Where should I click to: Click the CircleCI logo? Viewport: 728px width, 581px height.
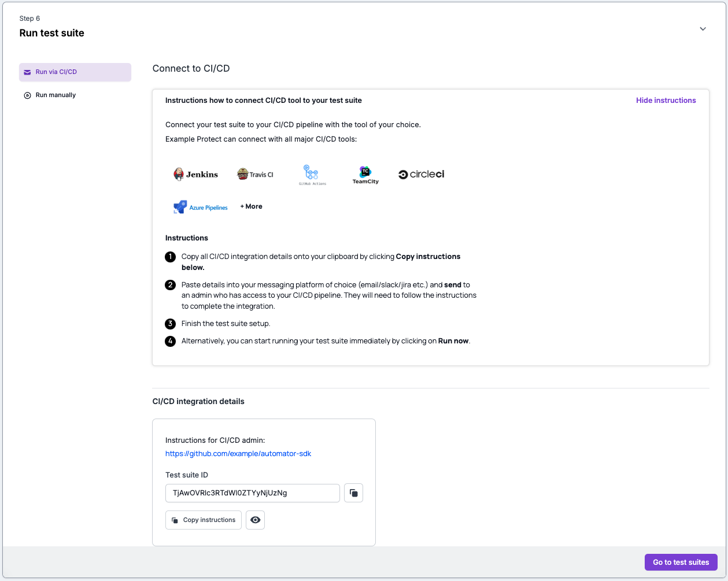coord(422,174)
